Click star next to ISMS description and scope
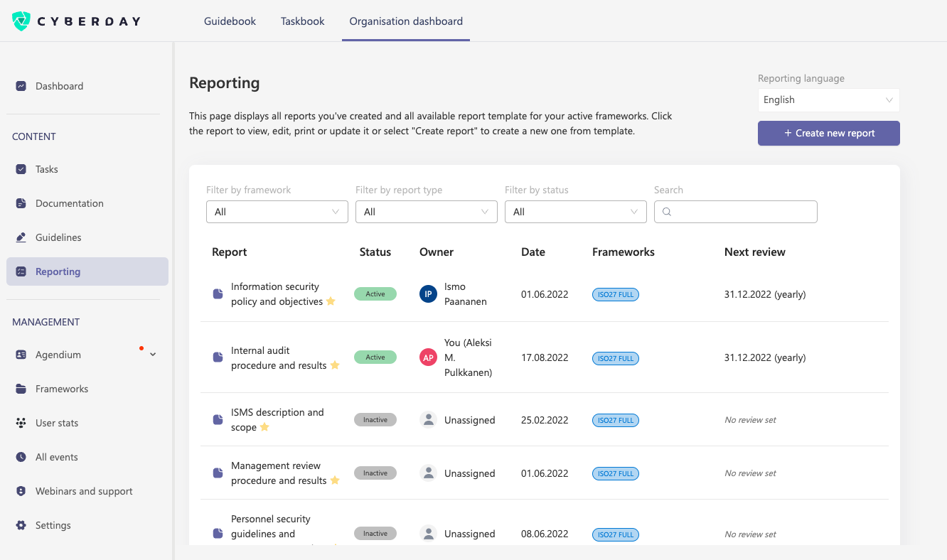 click(x=264, y=427)
